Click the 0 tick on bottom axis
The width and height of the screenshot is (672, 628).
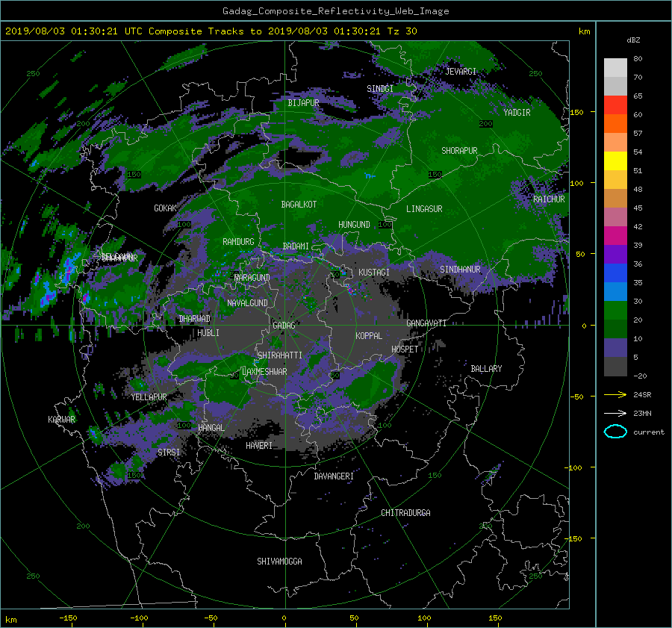(284, 618)
